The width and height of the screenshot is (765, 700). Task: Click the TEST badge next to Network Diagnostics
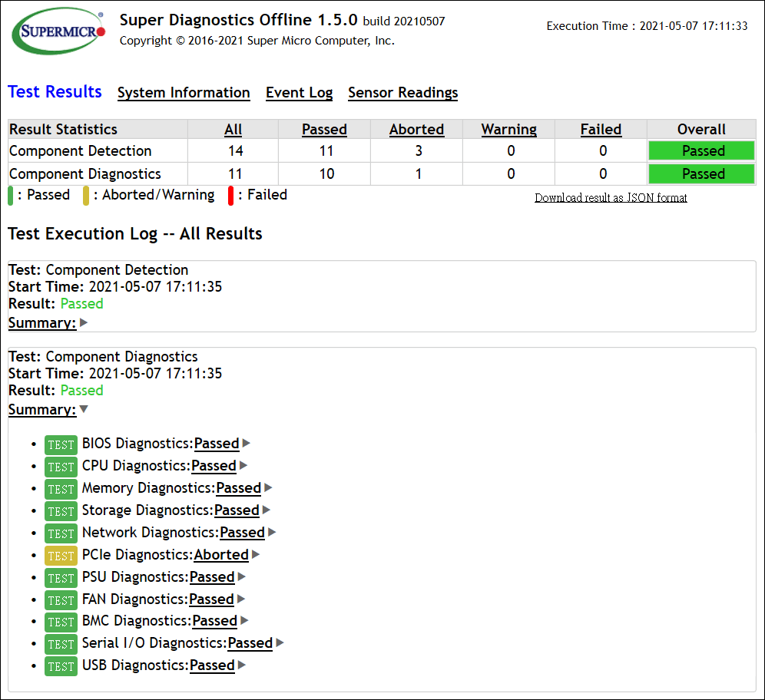tap(61, 533)
